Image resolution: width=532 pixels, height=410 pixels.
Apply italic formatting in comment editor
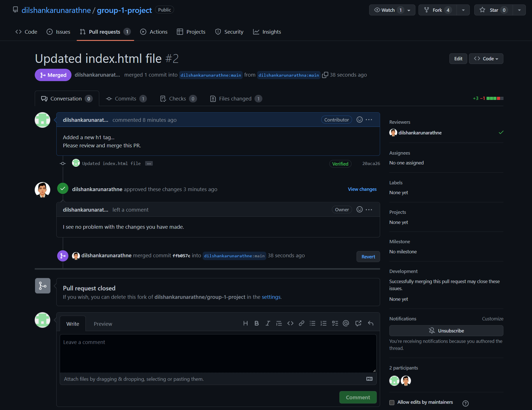pyautogui.click(x=268, y=323)
